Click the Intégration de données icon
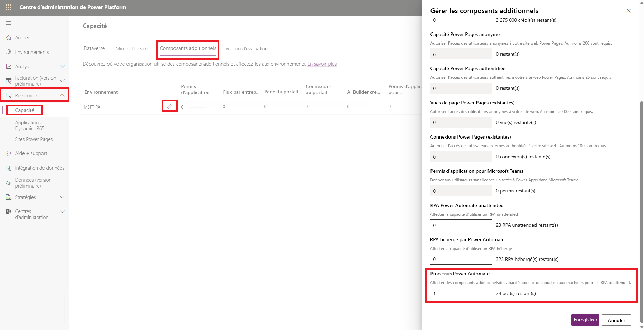This screenshot has height=330, width=644. pyautogui.click(x=9, y=168)
